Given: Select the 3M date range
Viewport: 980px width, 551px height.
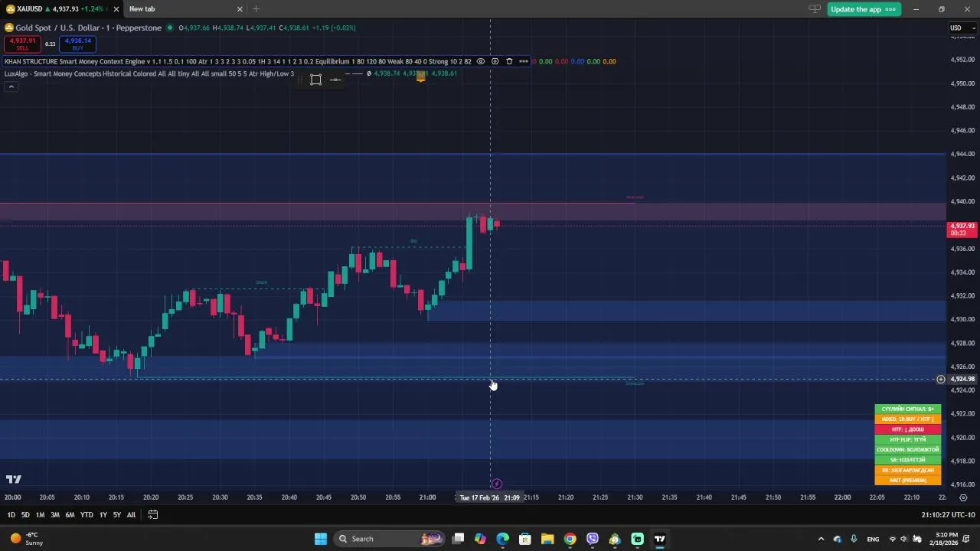Looking at the screenshot, I should pyautogui.click(x=55, y=515).
